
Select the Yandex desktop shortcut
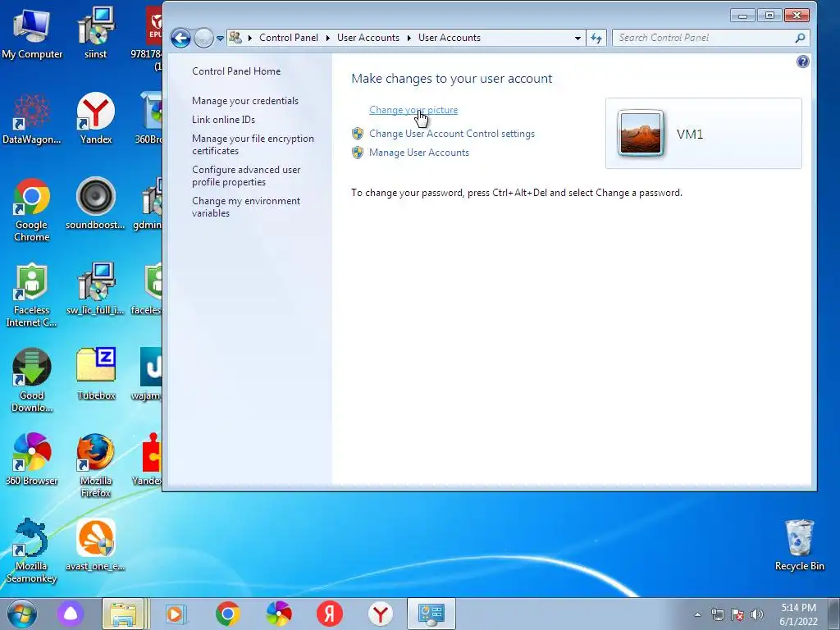click(x=96, y=119)
